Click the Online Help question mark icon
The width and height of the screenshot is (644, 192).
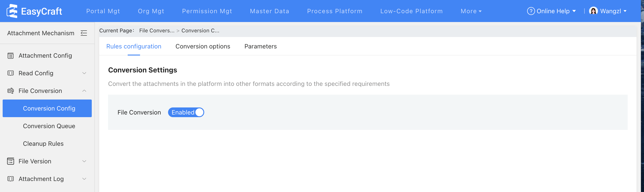coord(530,11)
